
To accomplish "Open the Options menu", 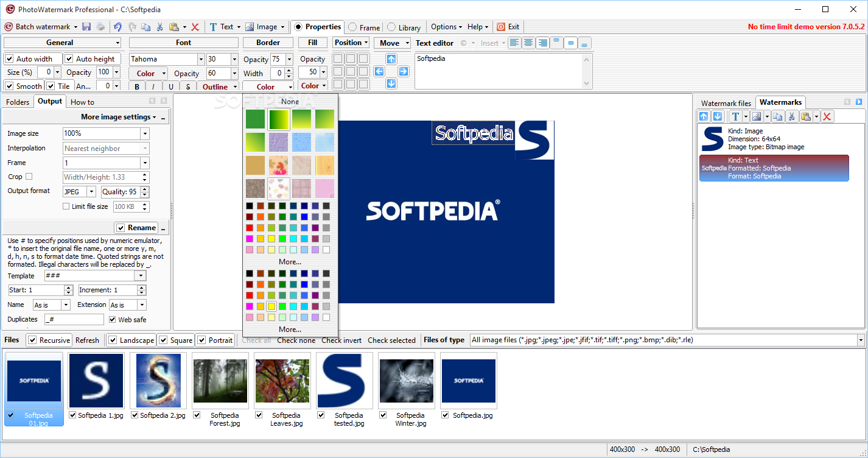I will click(447, 27).
